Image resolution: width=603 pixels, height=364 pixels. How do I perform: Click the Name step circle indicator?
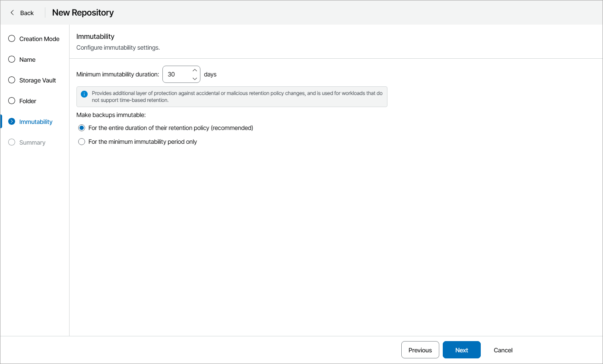[x=11, y=59]
